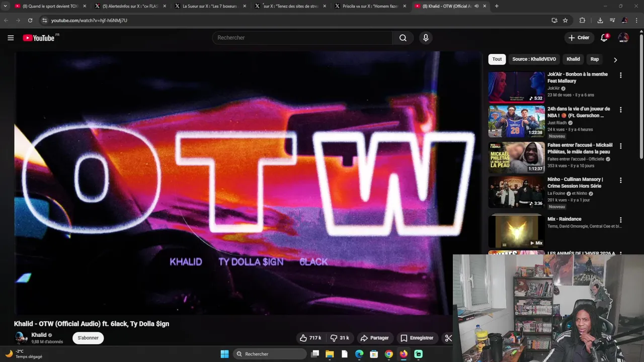Close the AlertesInfos sur X tab

pos(164,6)
